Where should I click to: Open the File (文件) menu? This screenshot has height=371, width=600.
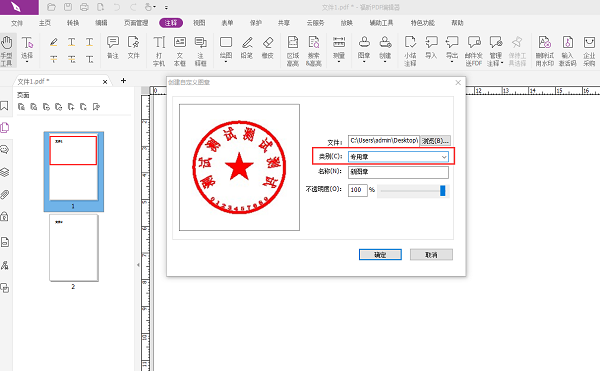(x=17, y=23)
